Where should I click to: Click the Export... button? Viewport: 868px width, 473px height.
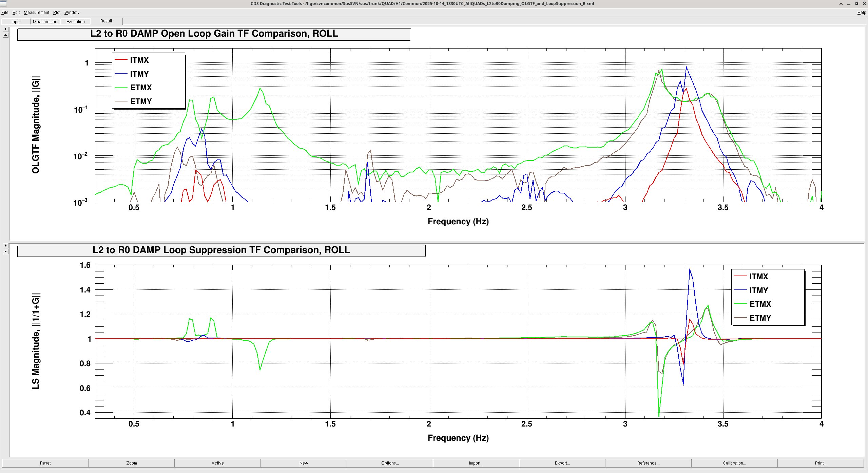[562, 463]
